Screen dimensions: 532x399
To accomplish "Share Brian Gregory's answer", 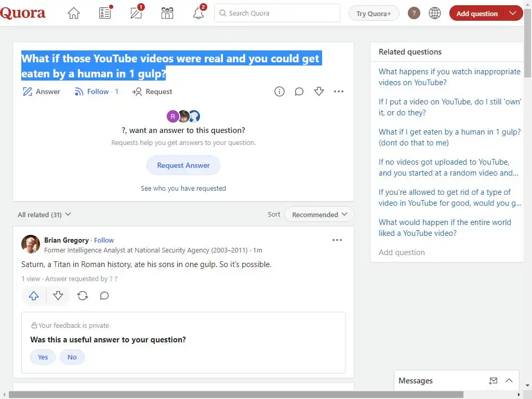I will 83,296.
